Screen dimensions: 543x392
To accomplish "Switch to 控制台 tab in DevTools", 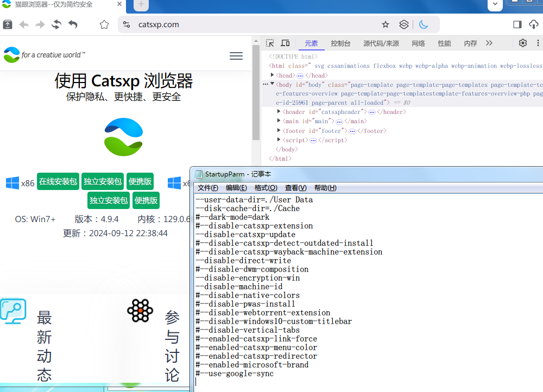I will click(340, 43).
